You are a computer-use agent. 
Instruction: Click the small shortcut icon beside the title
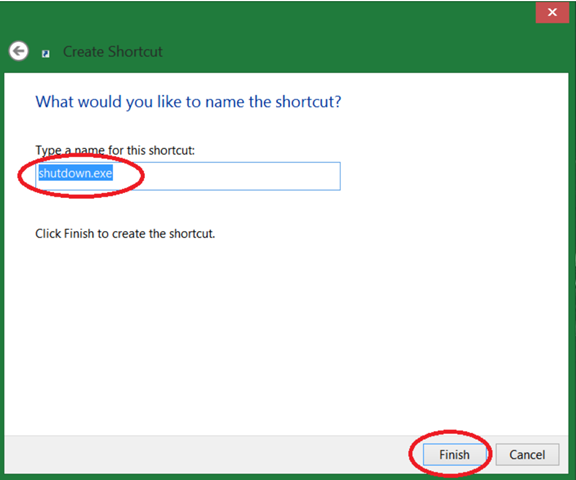point(46,54)
